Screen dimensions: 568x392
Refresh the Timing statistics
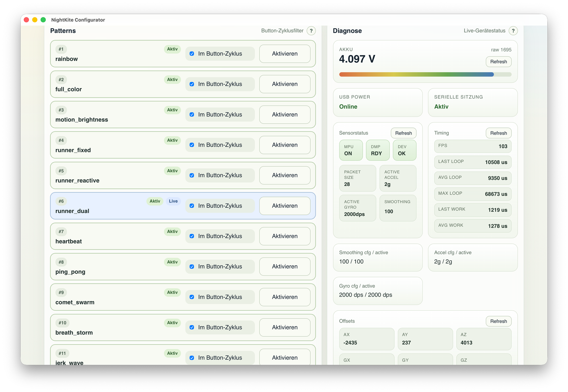(x=498, y=133)
